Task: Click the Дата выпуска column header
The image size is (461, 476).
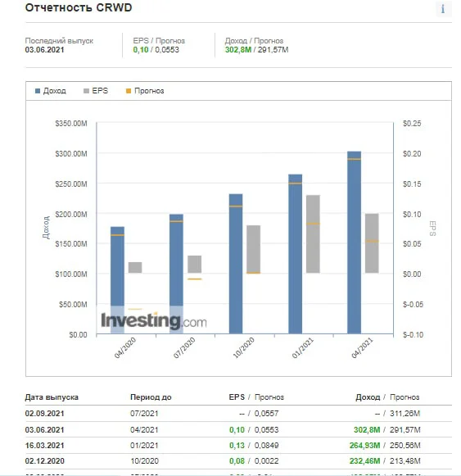Action: 52,397
